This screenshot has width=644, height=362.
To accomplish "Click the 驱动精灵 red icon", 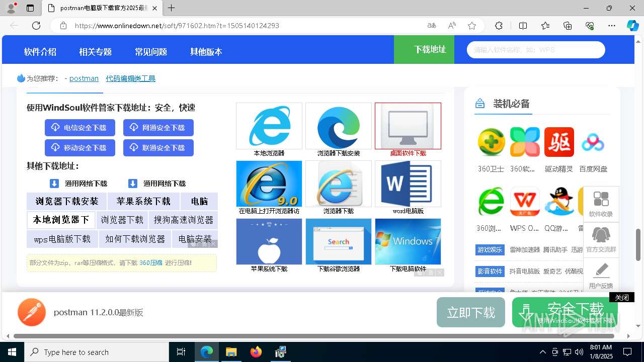I will (x=559, y=142).
